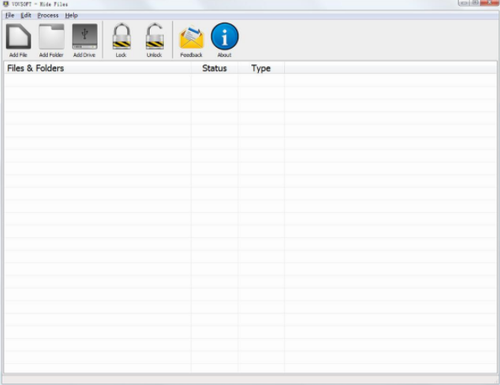
Task: Click the Unlock open padlock icon
Action: (155, 36)
